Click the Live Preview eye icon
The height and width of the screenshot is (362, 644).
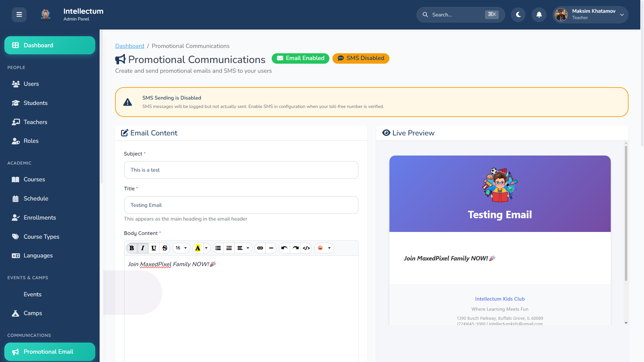coord(386,133)
